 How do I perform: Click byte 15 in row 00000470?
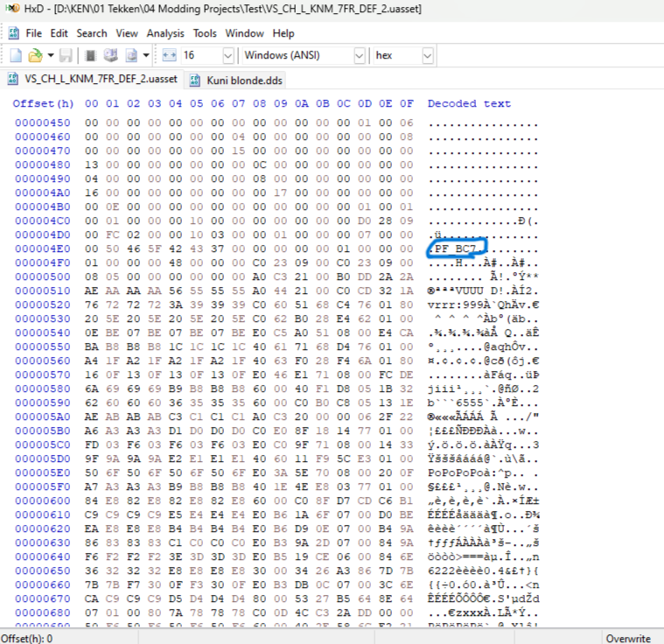pyautogui.click(x=239, y=150)
